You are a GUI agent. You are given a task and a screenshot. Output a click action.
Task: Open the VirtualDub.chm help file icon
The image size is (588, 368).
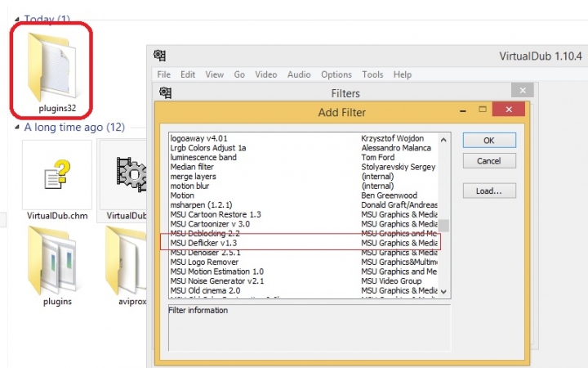coord(57,175)
